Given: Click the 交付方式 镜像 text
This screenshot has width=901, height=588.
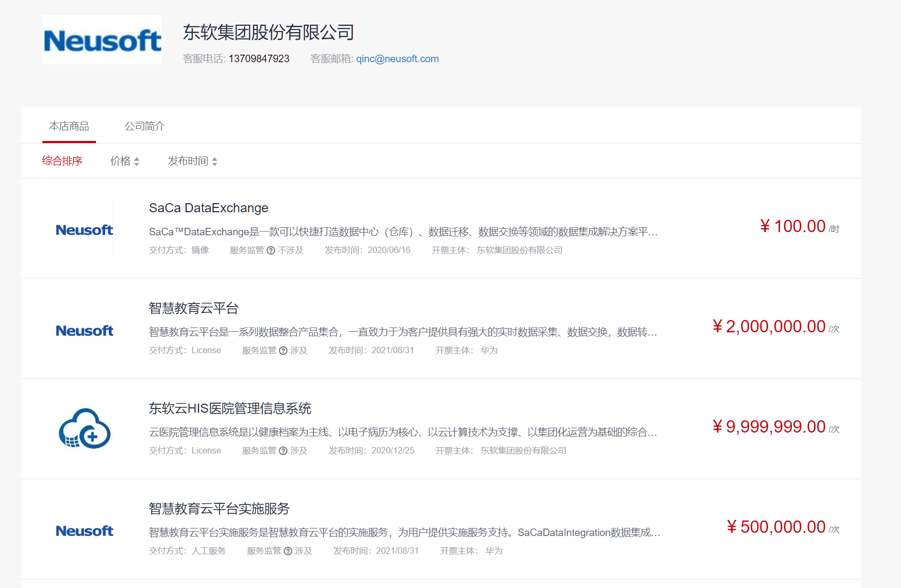Looking at the screenshot, I should 179,250.
